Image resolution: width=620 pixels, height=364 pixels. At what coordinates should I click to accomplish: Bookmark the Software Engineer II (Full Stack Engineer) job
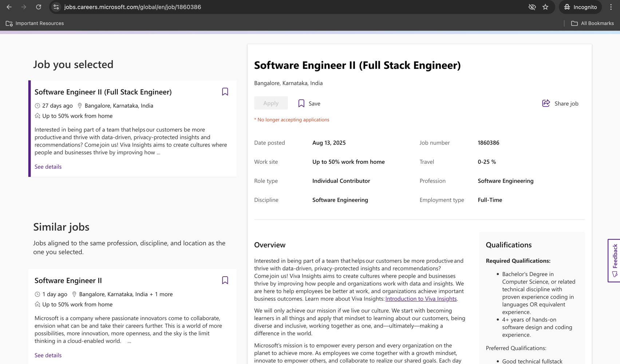pyautogui.click(x=225, y=92)
